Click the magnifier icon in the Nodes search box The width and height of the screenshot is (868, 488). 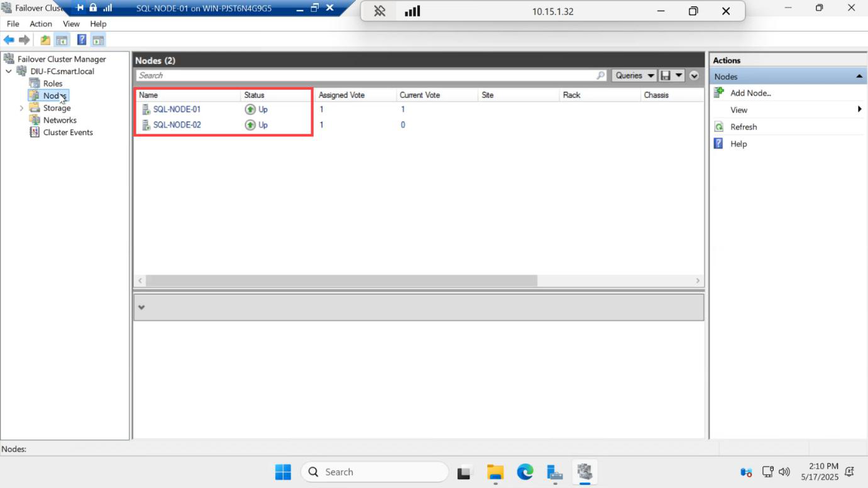(601, 75)
